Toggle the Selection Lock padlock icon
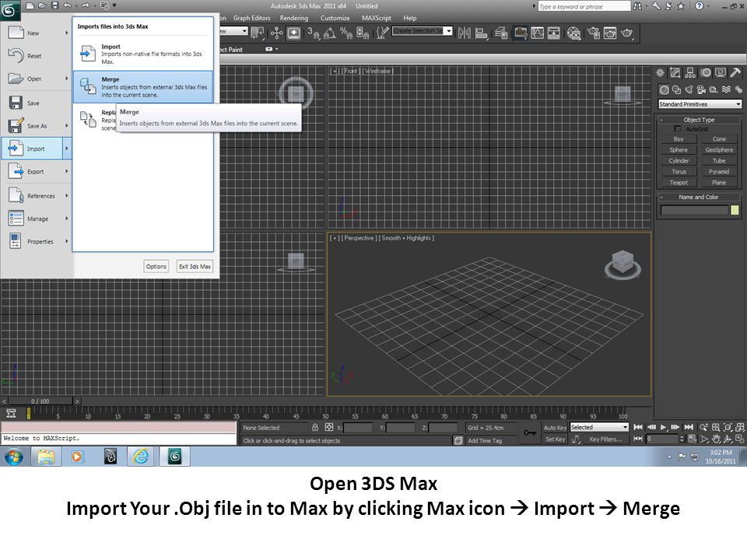The image size is (747, 560). 315,428
